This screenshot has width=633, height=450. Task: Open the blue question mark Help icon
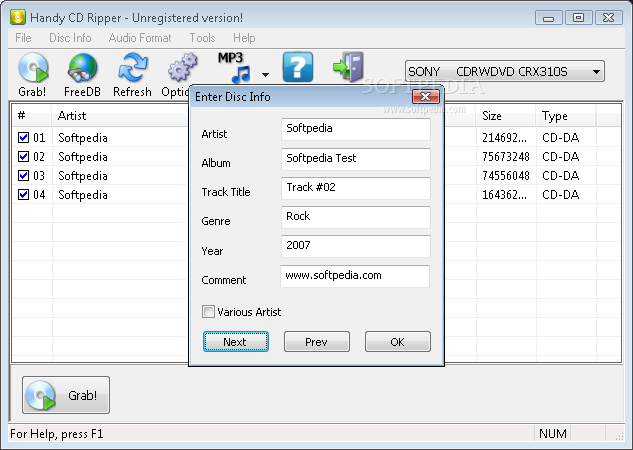[x=298, y=67]
